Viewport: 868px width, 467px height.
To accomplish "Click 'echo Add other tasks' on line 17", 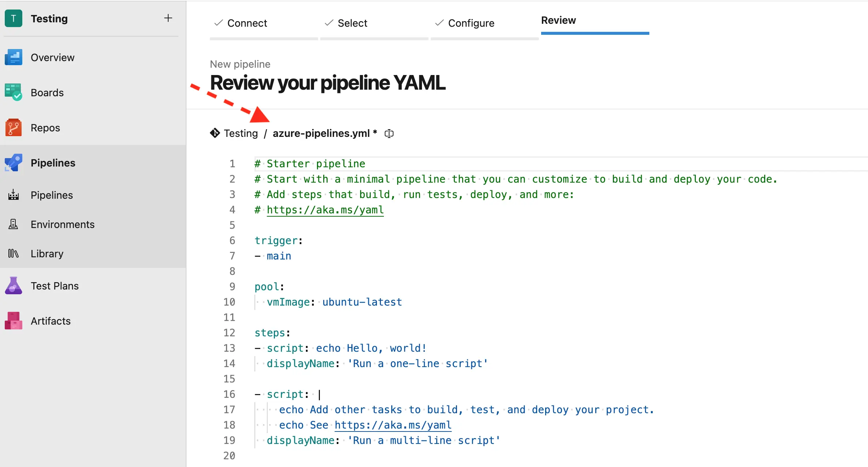I will click(466, 410).
